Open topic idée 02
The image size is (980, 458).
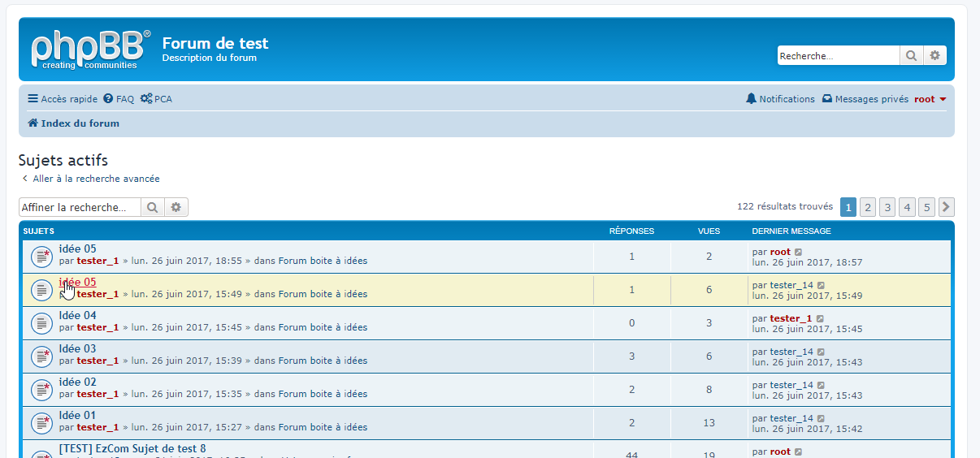(x=78, y=382)
